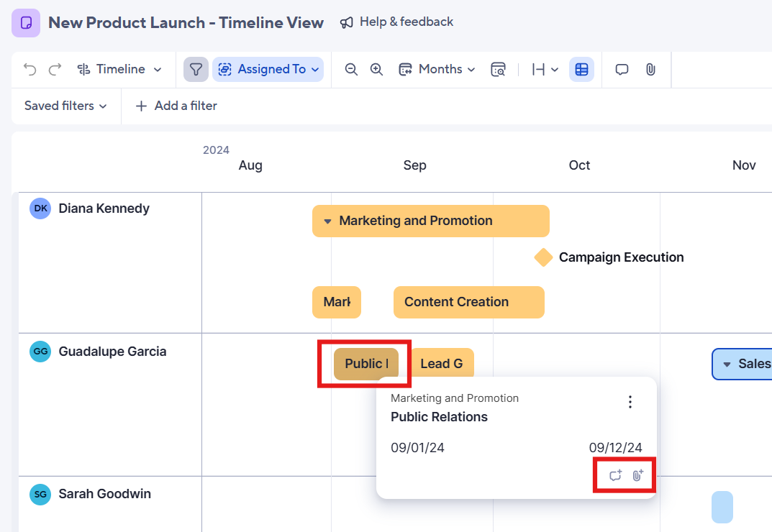
Task: Collapse the Marketing and Promotion bar
Action: tap(328, 221)
